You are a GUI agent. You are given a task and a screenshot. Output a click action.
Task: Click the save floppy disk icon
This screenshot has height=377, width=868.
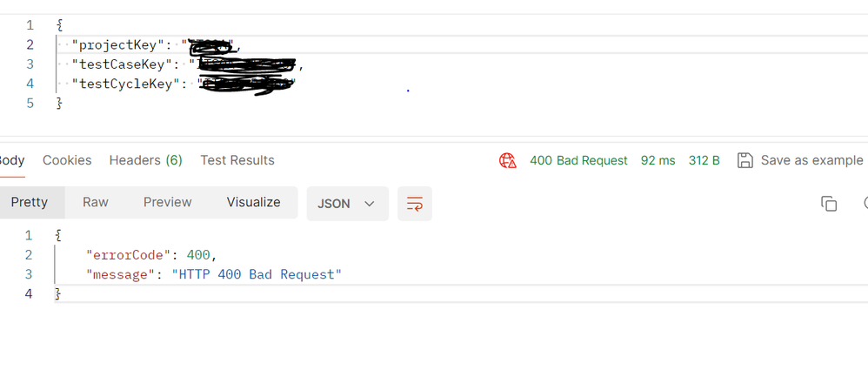(x=745, y=160)
